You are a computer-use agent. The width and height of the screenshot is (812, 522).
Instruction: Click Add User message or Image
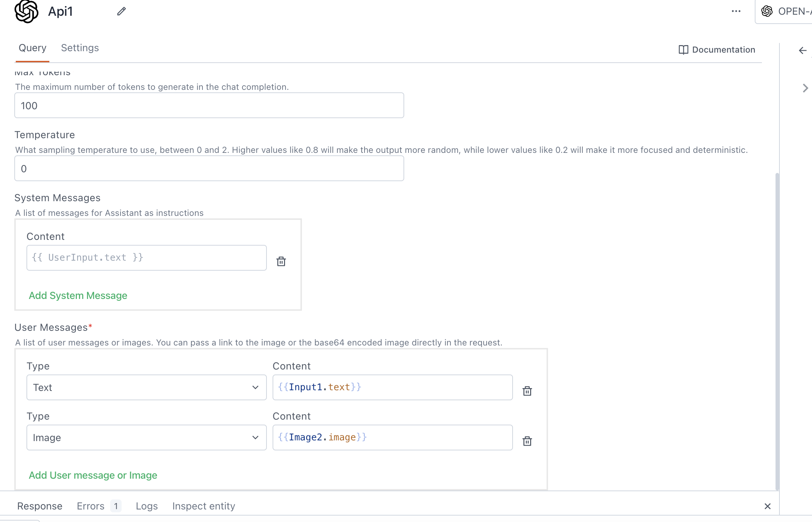coord(93,475)
